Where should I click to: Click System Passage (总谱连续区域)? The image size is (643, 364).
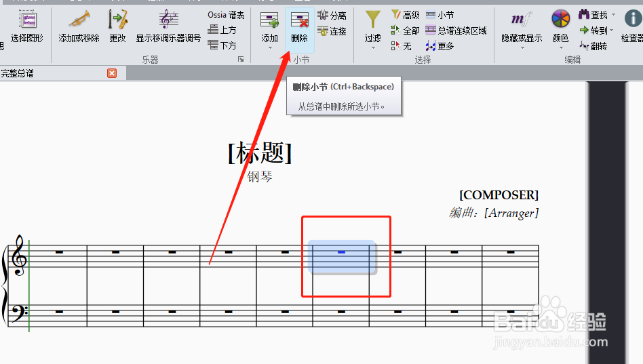456,31
